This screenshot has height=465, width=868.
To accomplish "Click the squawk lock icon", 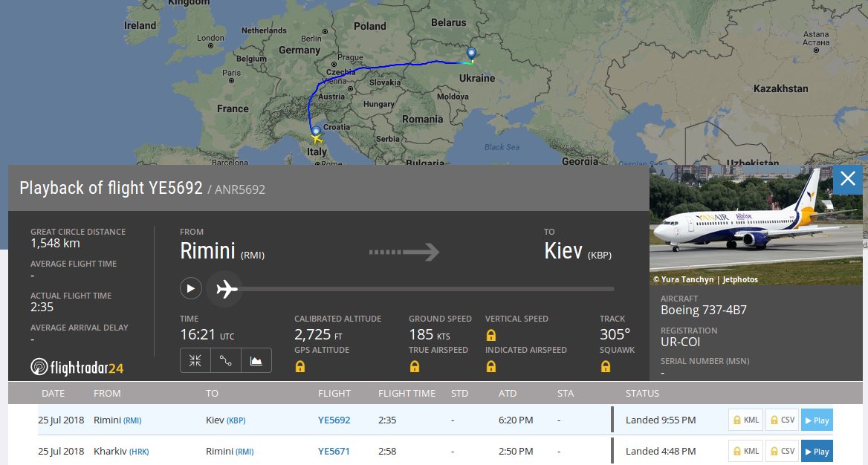I will 606,366.
